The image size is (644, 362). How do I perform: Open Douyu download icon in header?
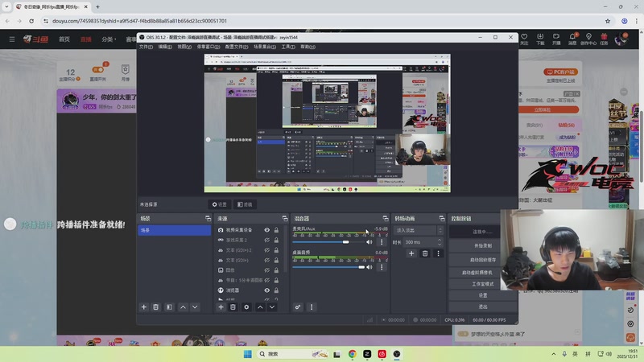[540, 39]
